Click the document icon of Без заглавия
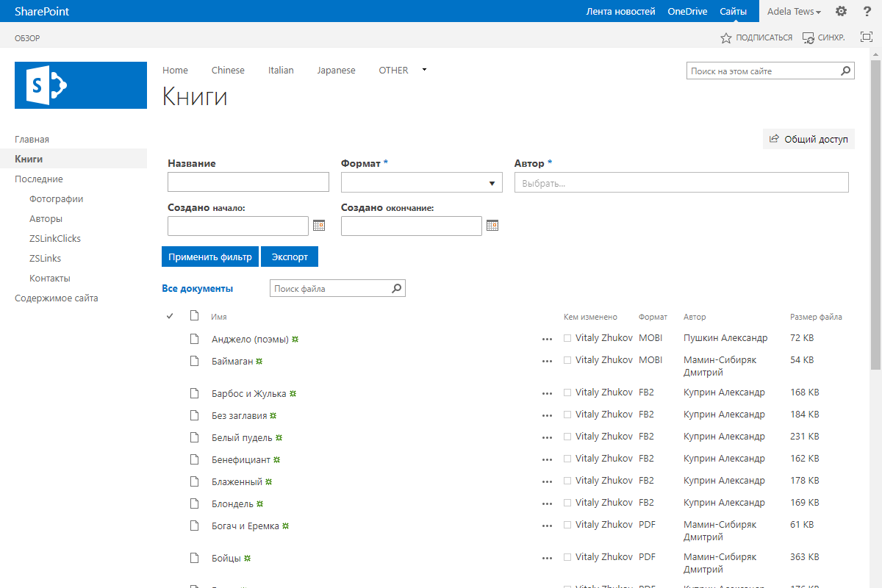This screenshot has height=588, width=882. (195, 415)
